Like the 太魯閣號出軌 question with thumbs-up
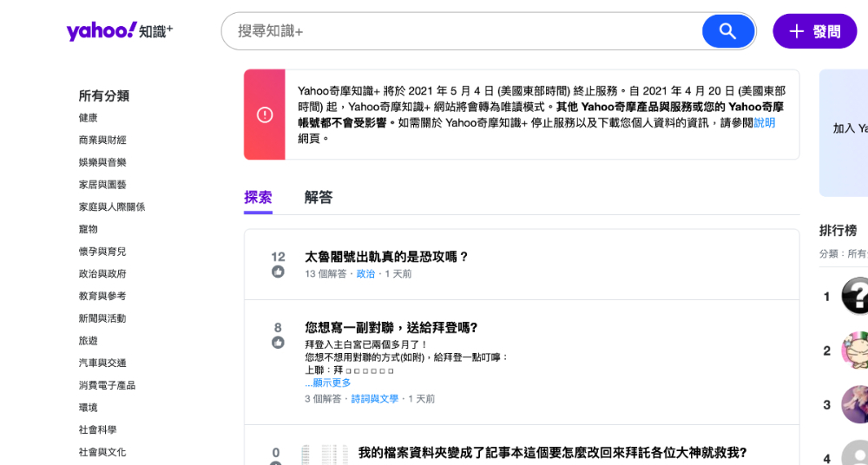Screen dimensions: 868x465 [278, 272]
